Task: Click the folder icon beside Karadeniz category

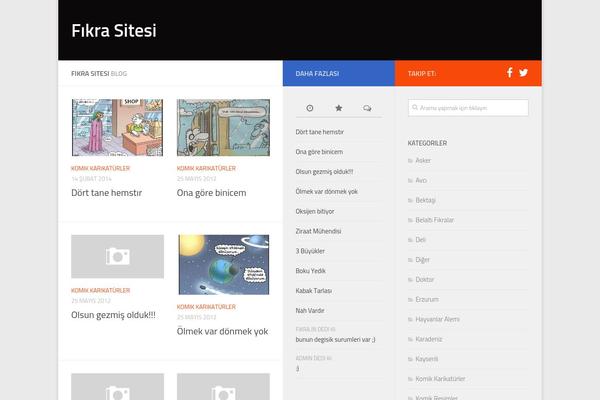Action: [x=410, y=339]
